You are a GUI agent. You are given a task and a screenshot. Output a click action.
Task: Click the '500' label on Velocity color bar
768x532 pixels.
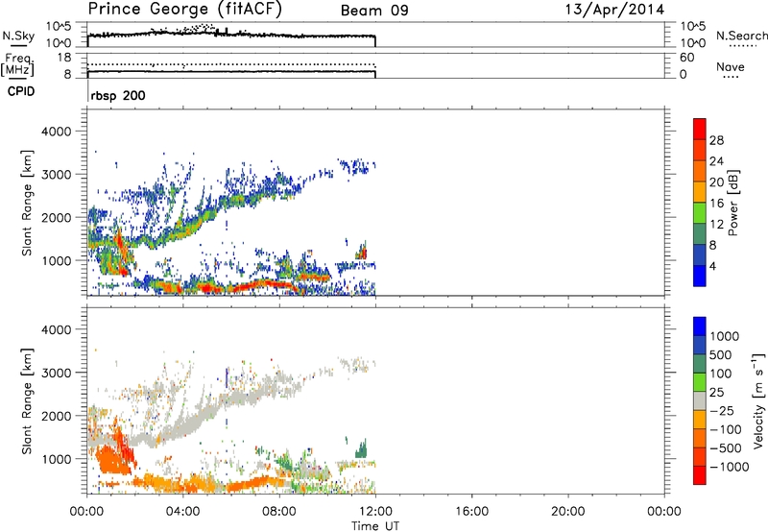click(720, 355)
